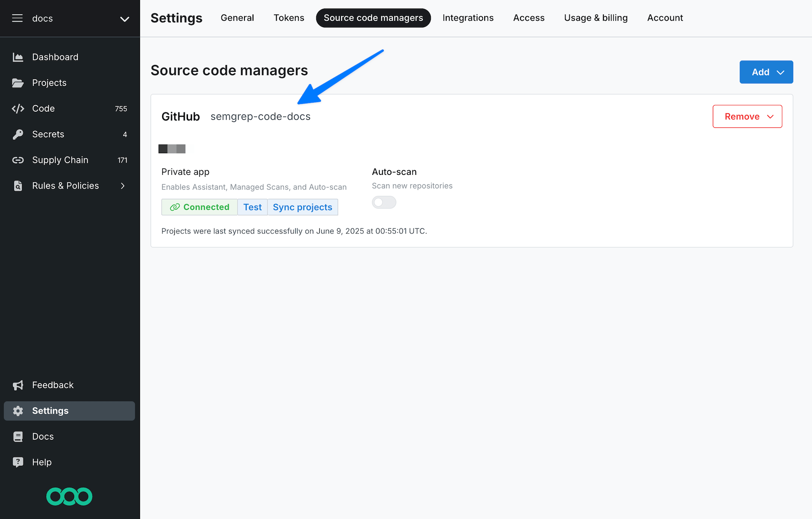
Task: Expand the docs organization switcher
Action: point(124,19)
